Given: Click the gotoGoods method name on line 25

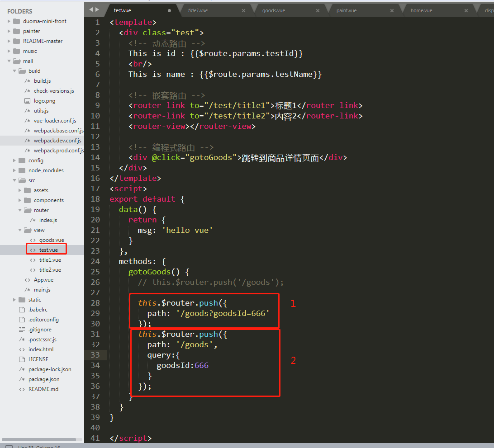Looking at the screenshot, I should tap(149, 272).
